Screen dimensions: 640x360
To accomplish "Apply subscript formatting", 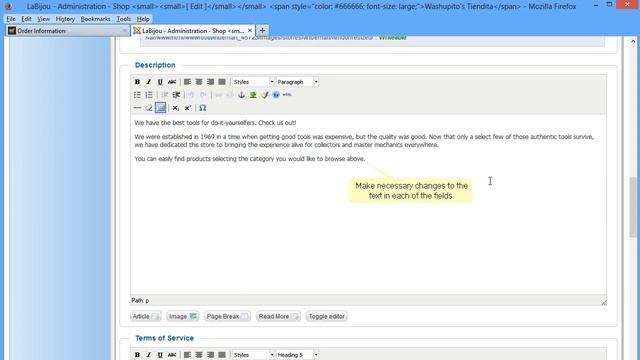I will point(176,108).
